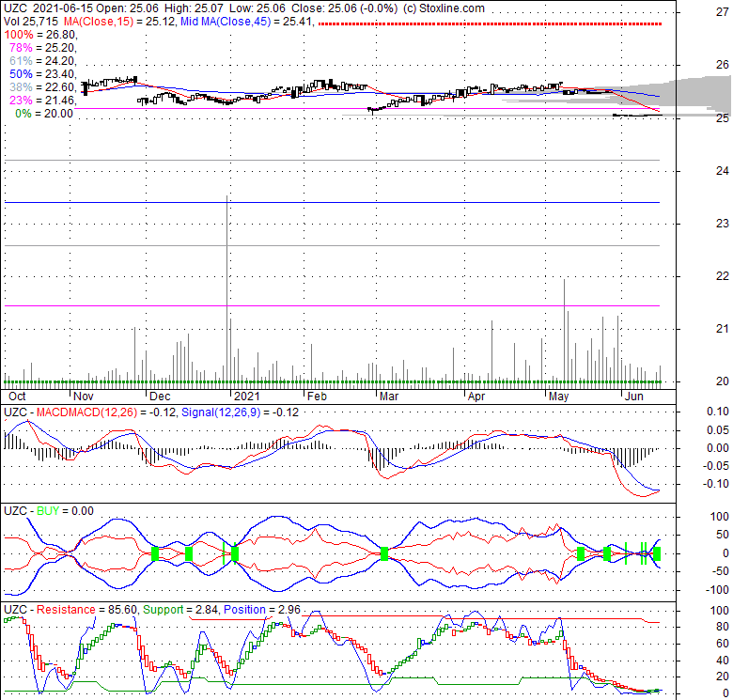Viewport: 733px width, 700px height.
Task: Click 'Mid MA(Close,45) = 25.41' label
Action: tap(246, 22)
